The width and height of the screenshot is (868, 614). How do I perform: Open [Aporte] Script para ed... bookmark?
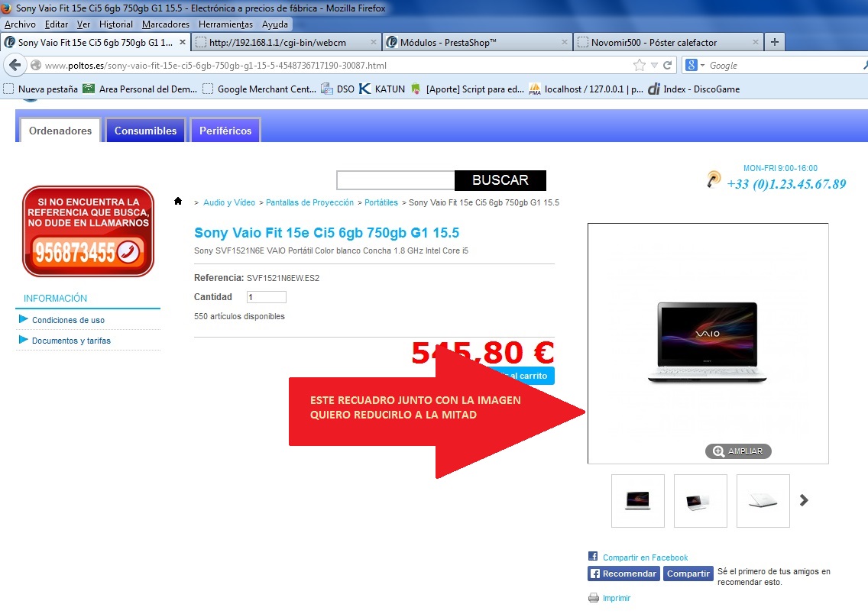click(468, 89)
